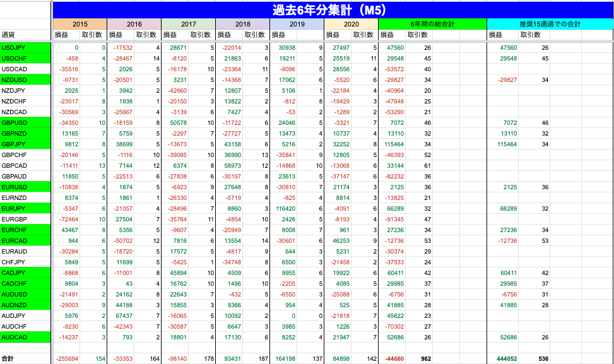Click the green 6年間の総合計 header
This screenshot has width=614, height=364.
[432, 24]
